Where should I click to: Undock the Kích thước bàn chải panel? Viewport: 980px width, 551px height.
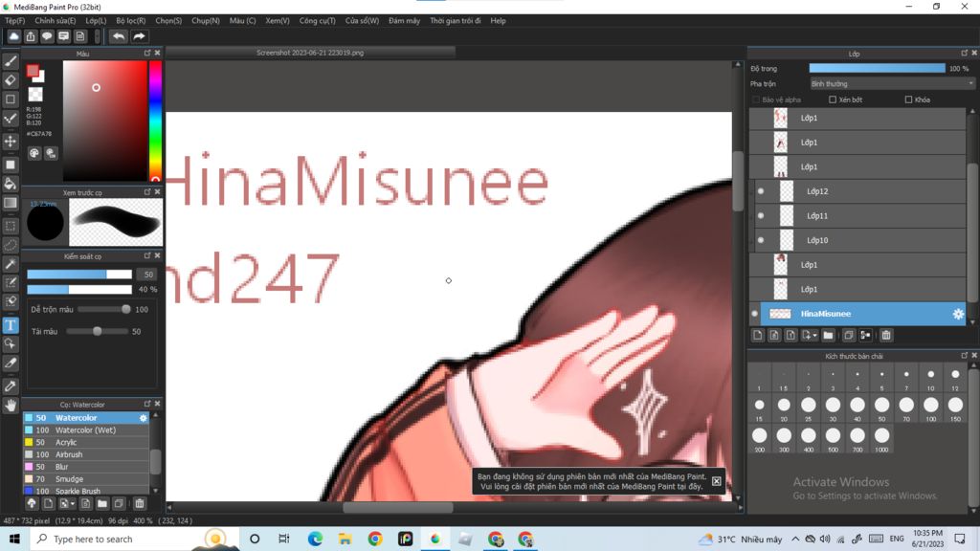965,355
